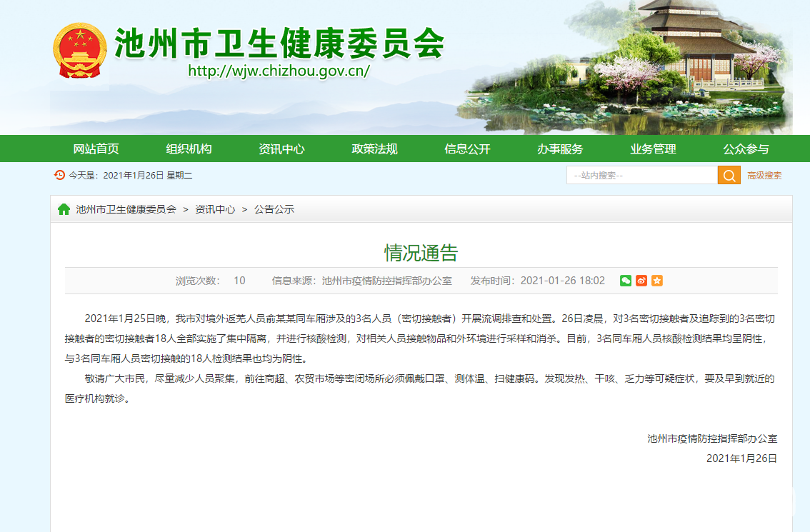Open 网站首页 menu item

pyautogui.click(x=96, y=149)
